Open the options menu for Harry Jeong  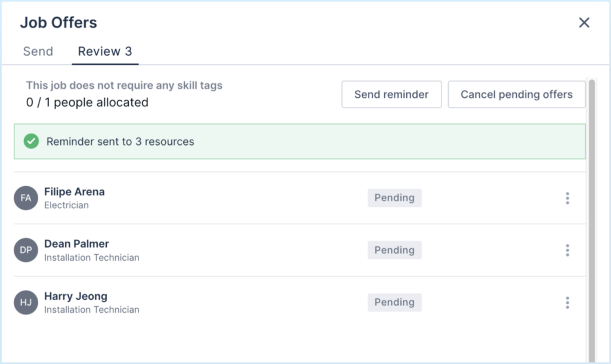567,303
